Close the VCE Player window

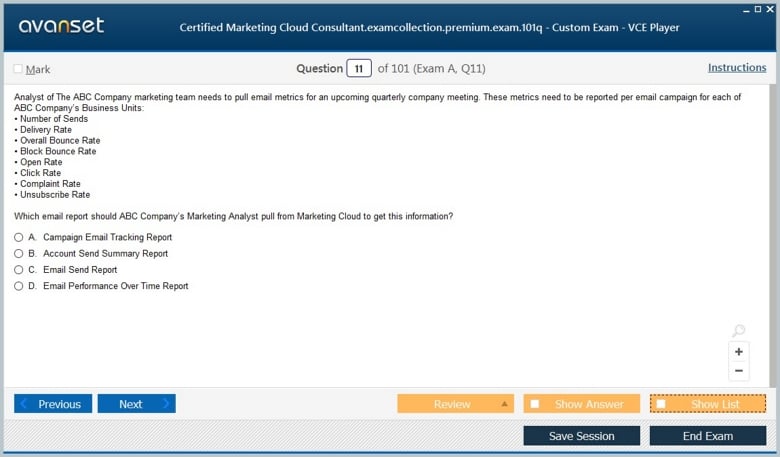770,8
